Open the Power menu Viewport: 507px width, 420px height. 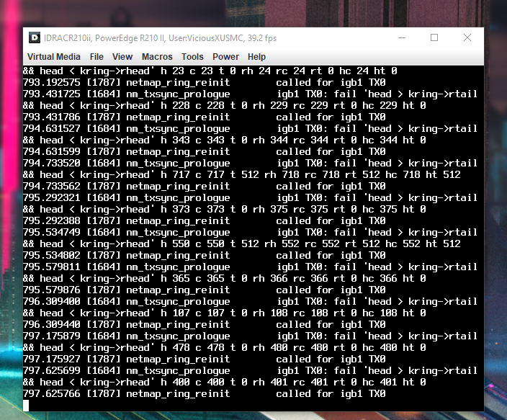coord(225,57)
